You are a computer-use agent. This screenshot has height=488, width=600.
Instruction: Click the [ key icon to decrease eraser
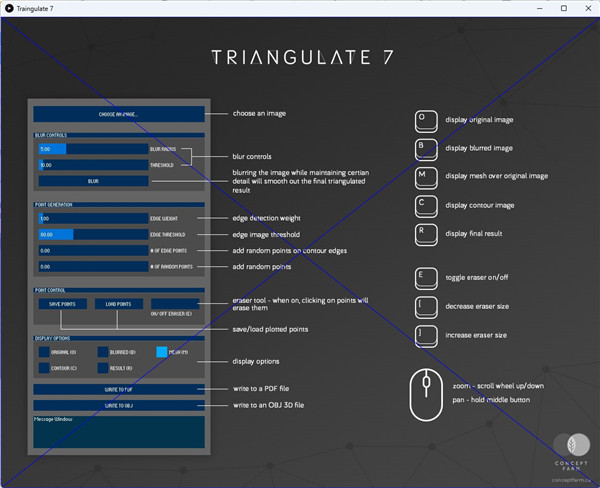pos(426,308)
